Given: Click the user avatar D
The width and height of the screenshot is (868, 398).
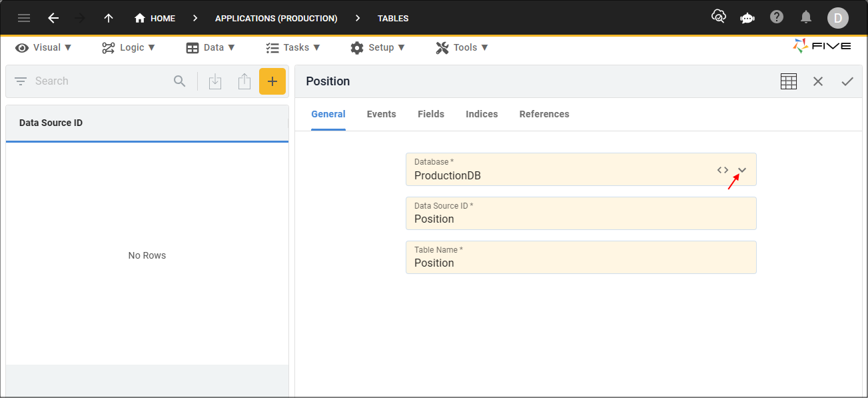Looking at the screenshot, I should [x=837, y=18].
